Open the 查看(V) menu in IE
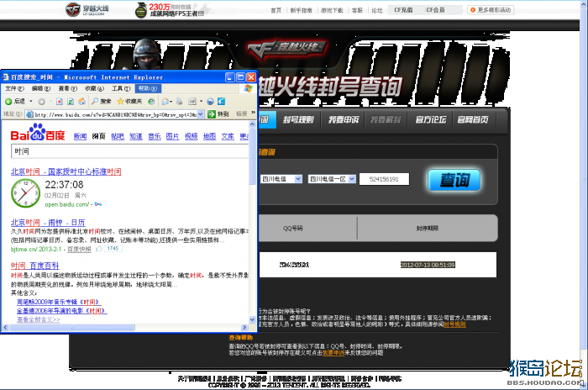588x390 pixels. coord(67,88)
